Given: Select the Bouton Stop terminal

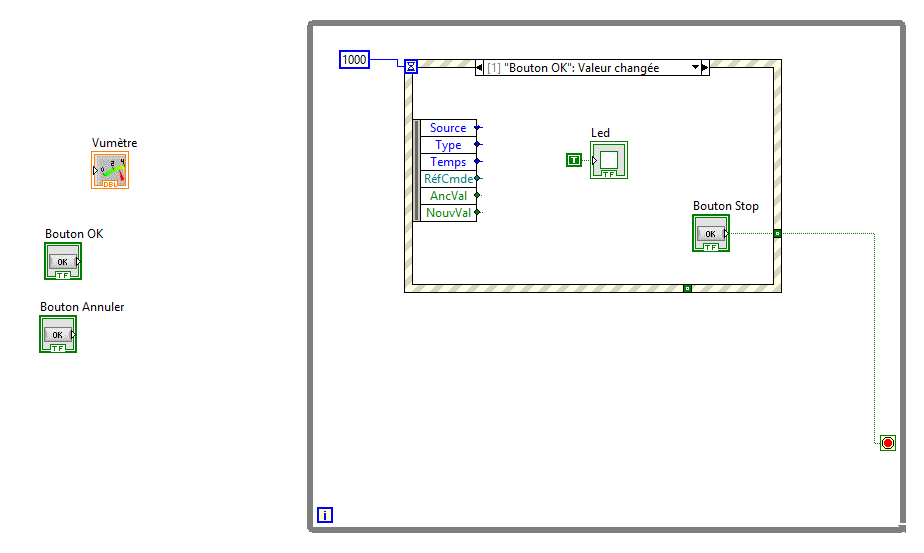Looking at the screenshot, I should tap(711, 233).
